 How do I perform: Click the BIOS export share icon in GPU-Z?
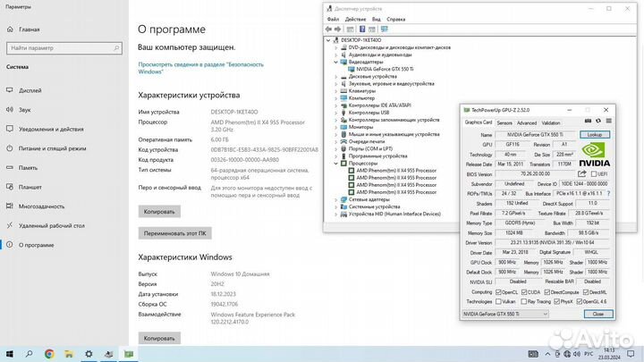tap(582, 174)
